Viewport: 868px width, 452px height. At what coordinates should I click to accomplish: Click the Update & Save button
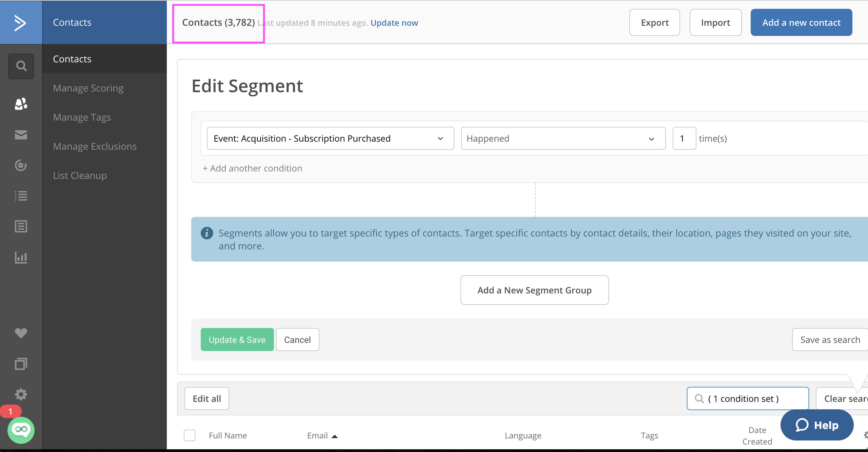click(237, 340)
